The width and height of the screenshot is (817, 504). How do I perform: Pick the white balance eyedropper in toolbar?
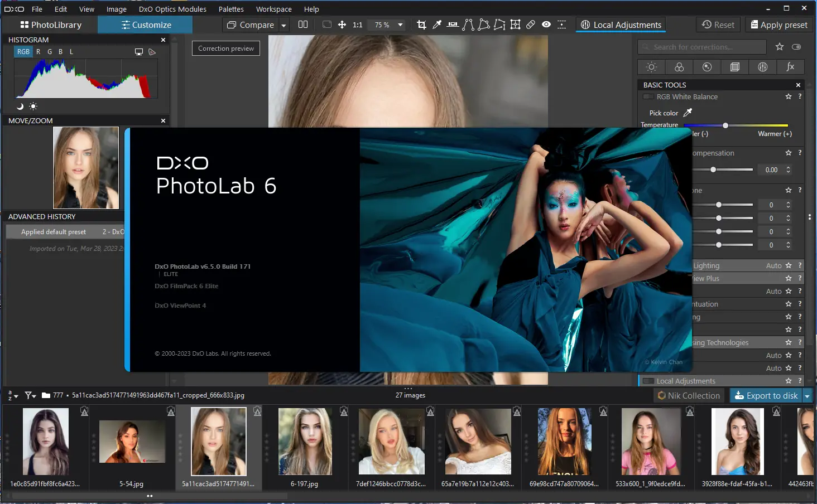click(437, 25)
